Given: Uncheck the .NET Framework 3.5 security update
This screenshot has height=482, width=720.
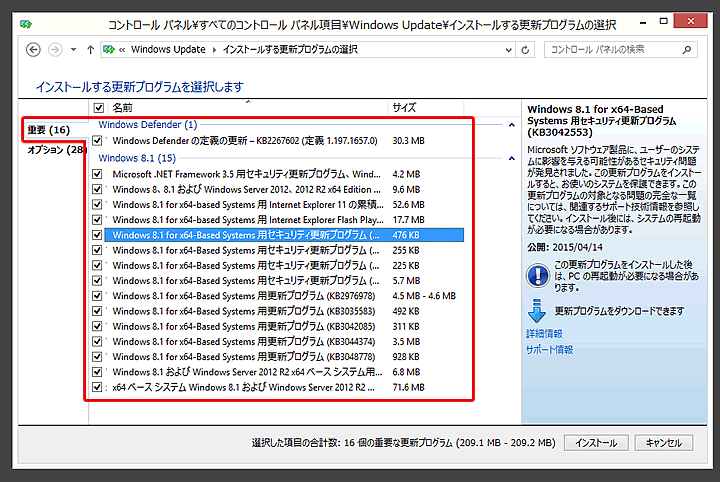Looking at the screenshot, I should pos(97,174).
